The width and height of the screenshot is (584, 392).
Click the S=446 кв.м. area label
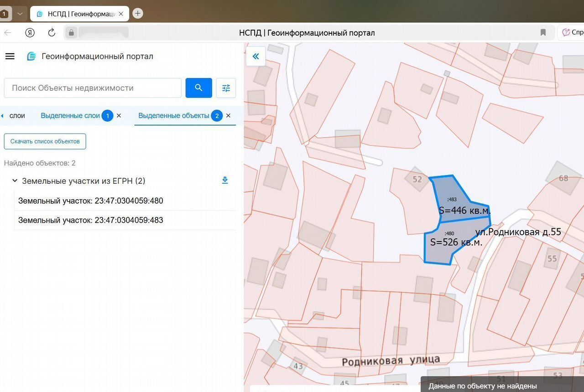464,211
